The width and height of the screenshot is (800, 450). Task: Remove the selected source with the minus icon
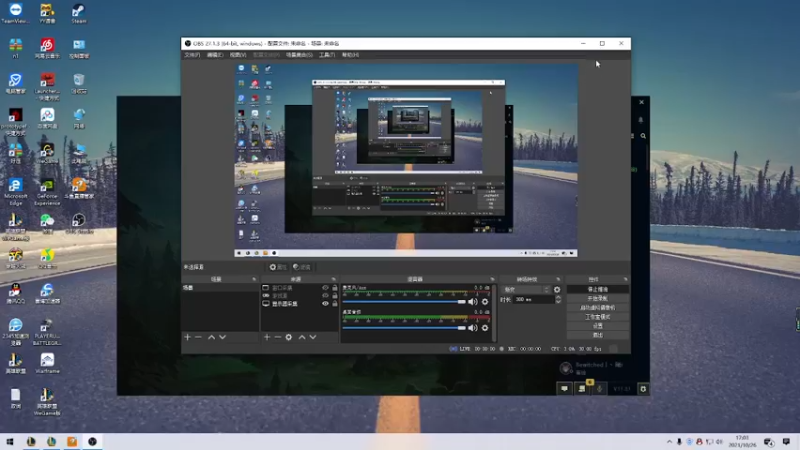coord(278,337)
